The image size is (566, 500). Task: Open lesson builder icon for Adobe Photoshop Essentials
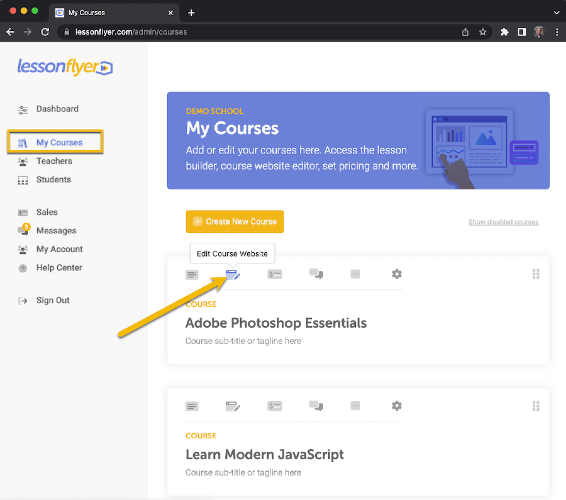pyautogui.click(x=192, y=275)
